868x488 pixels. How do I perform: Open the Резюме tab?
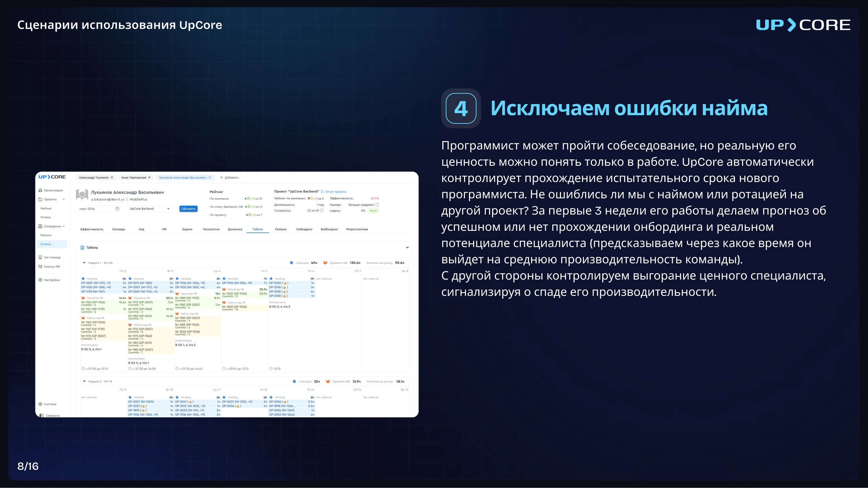click(x=281, y=229)
